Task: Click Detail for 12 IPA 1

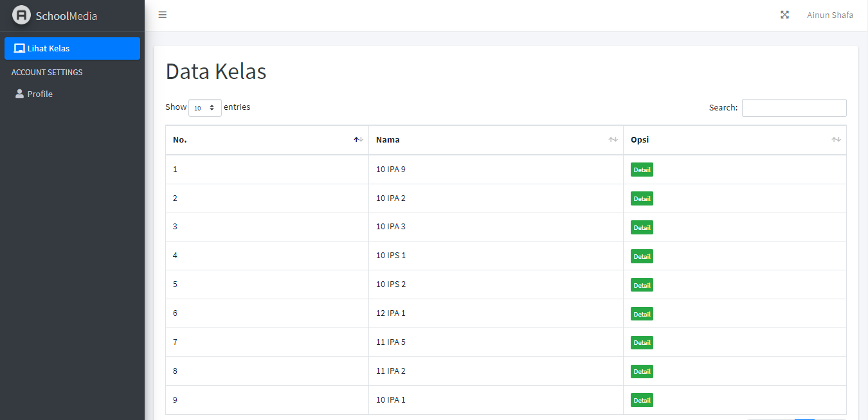Action: (x=642, y=313)
